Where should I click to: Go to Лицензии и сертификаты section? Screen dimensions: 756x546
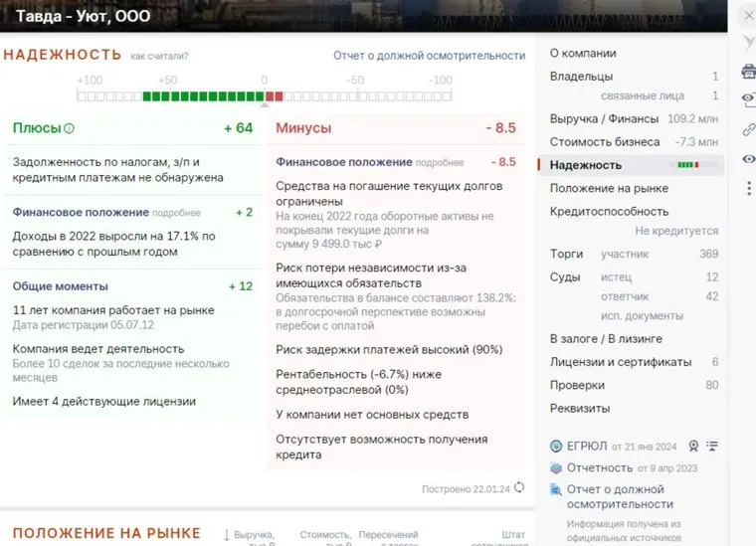(620, 362)
